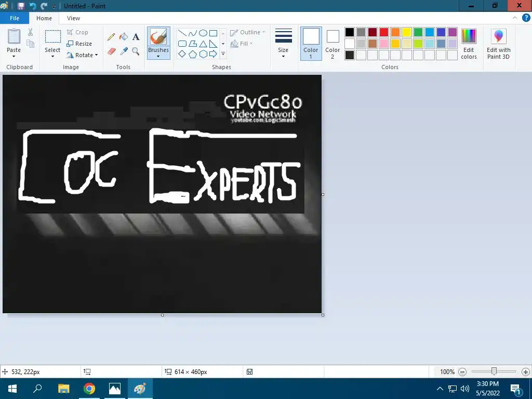Open Edit colors dialog
Image resolution: width=532 pixels, height=399 pixels.
pos(469,44)
